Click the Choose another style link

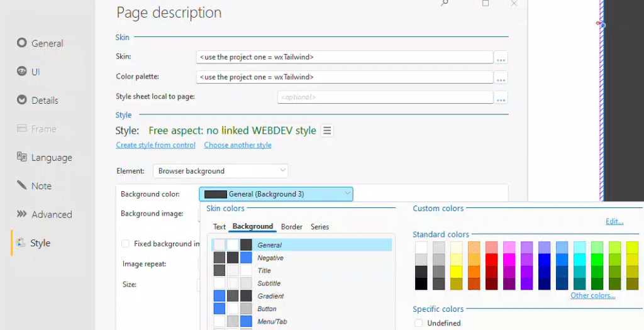click(238, 145)
